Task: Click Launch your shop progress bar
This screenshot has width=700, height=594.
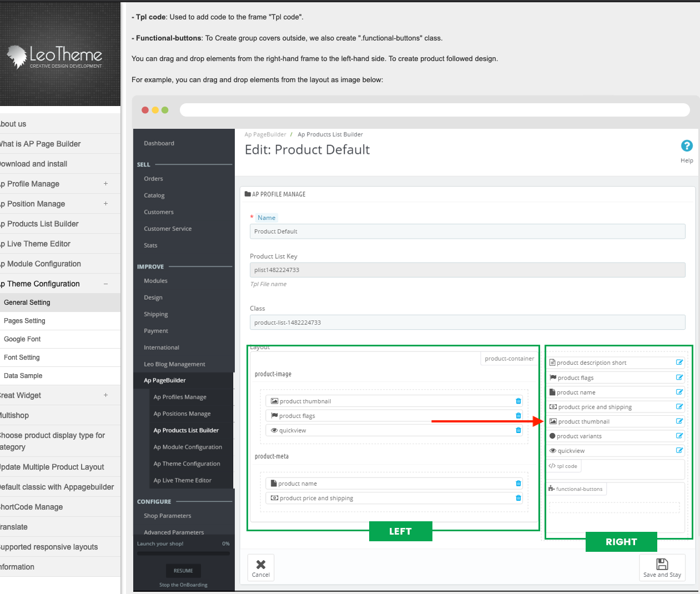Action: click(183, 553)
